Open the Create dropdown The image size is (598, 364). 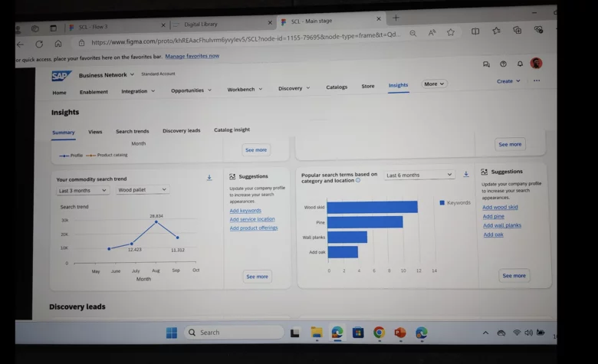(x=508, y=81)
